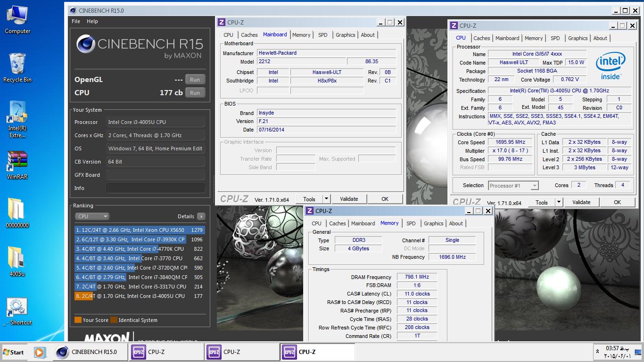The height and width of the screenshot is (362, 644).
Task: Open the '_ - Shortcut' desktop icon
Action: click(x=17, y=312)
